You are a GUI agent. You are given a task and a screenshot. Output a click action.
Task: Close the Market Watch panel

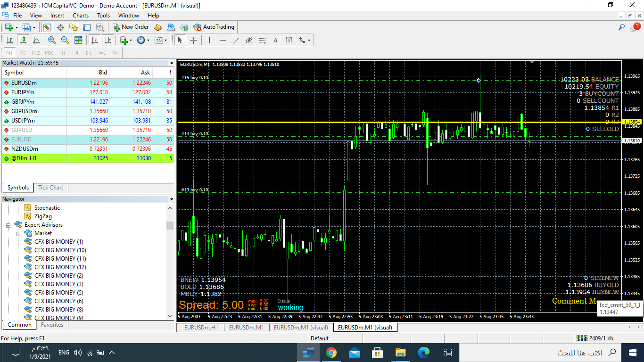[x=172, y=63]
